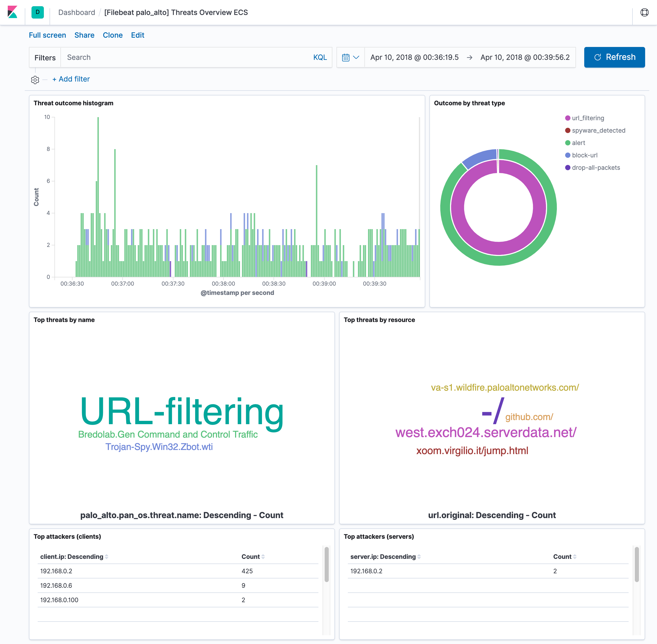Switch to dashboard Edit mode

click(137, 35)
